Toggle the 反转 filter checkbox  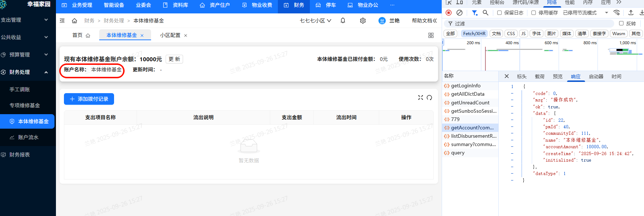(621, 23)
